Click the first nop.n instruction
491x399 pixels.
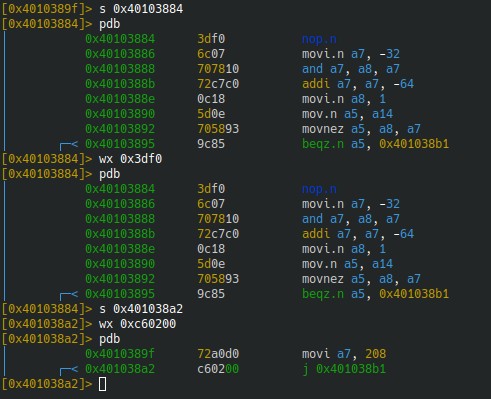319,39
